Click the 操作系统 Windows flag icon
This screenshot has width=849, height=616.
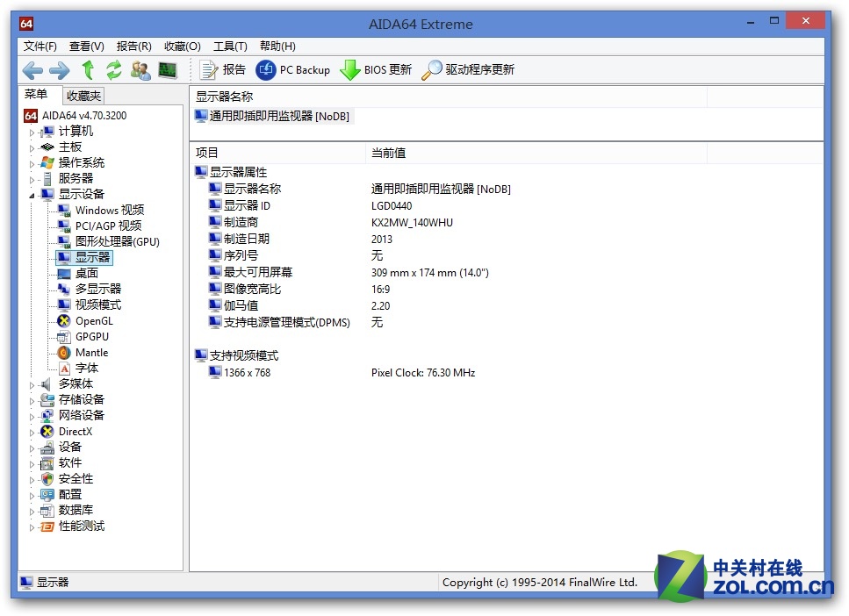tap(47, 163)
